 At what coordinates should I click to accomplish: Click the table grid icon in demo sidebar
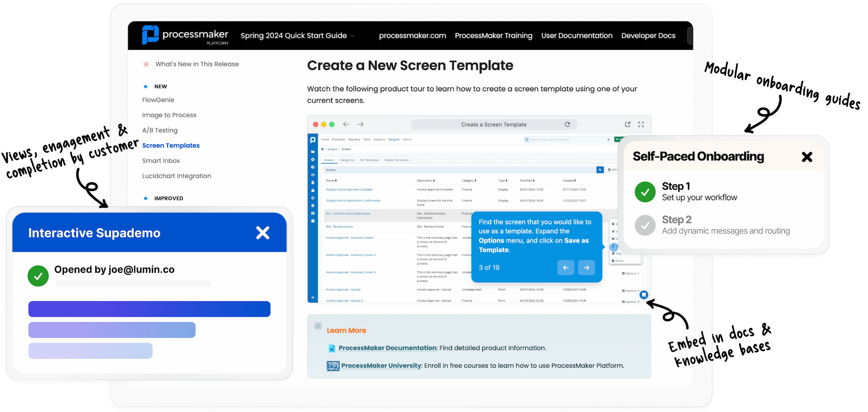[313, 213]
